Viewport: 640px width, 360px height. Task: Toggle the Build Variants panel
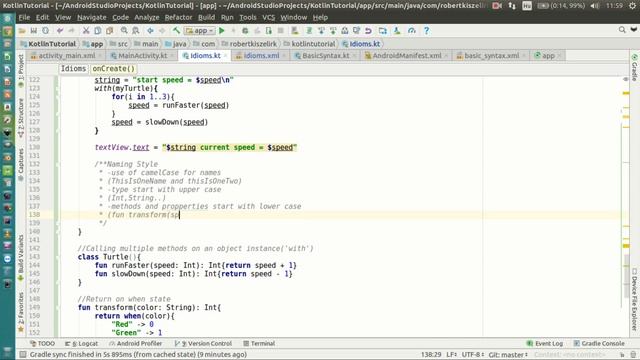click(x=21, y=258)
